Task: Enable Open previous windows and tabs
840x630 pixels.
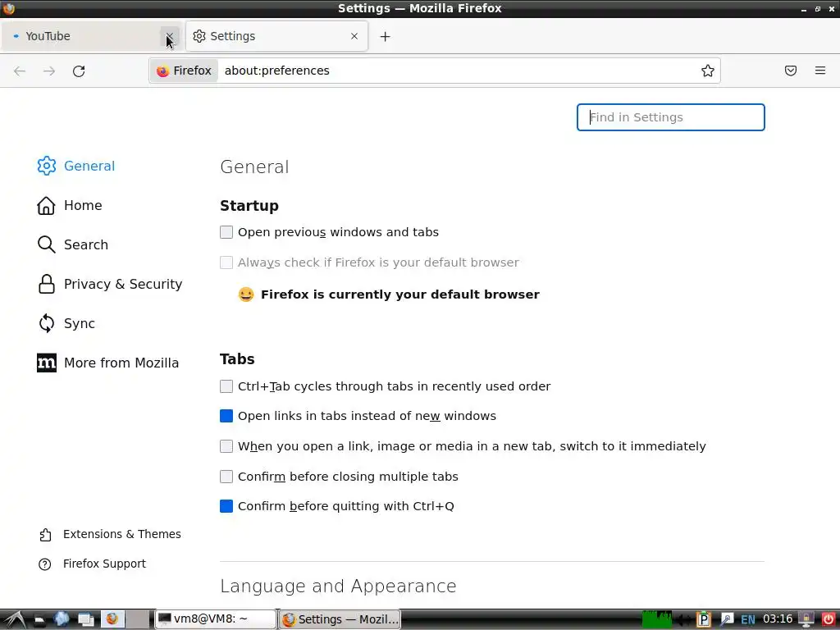Action: [226, 232]
